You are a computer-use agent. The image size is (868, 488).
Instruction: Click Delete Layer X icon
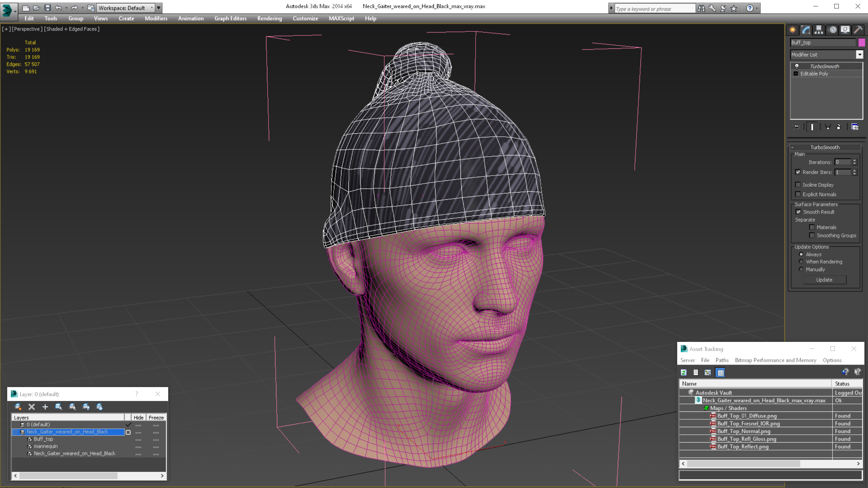[32, 407]
